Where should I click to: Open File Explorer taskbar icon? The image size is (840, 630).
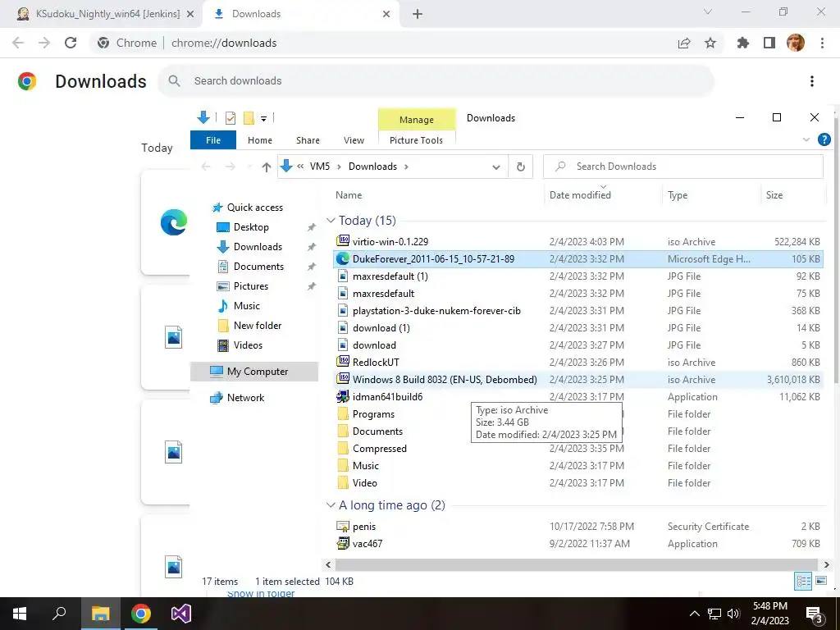click(x=100, y=614)
